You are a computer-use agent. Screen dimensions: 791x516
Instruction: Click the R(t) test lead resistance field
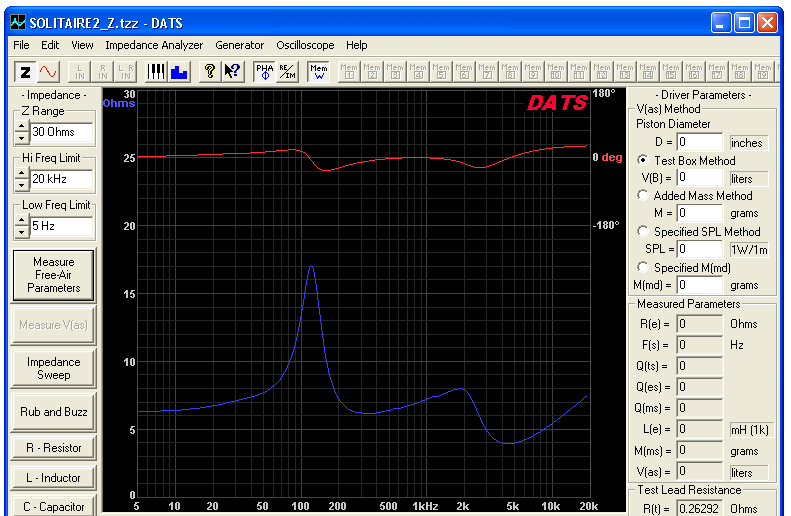pos(700,508)
